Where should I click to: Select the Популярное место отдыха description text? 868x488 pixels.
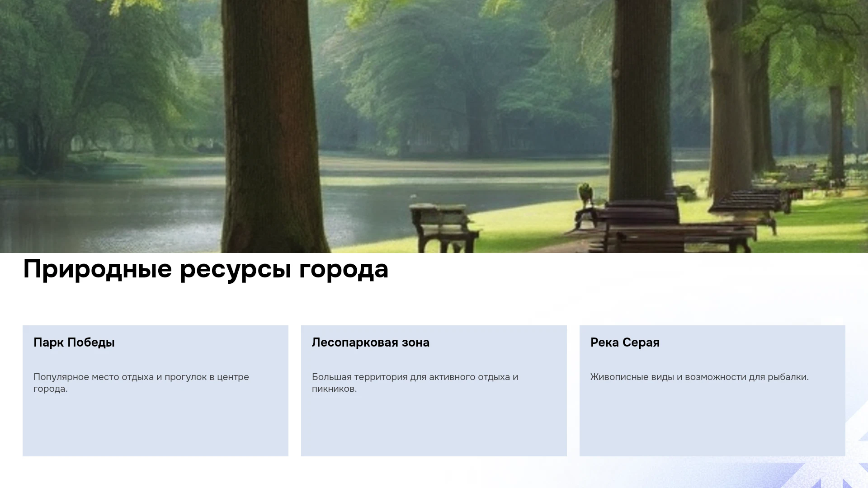pos(141,383)
